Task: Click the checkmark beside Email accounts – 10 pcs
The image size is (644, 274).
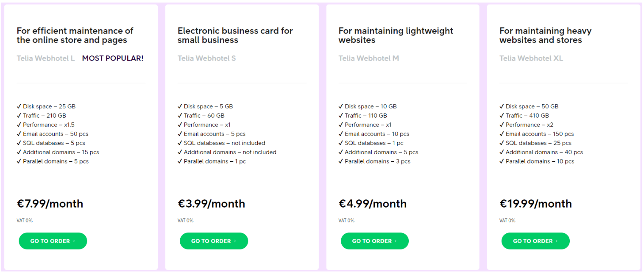Action: pyautogui.click(x=341, y=134)
